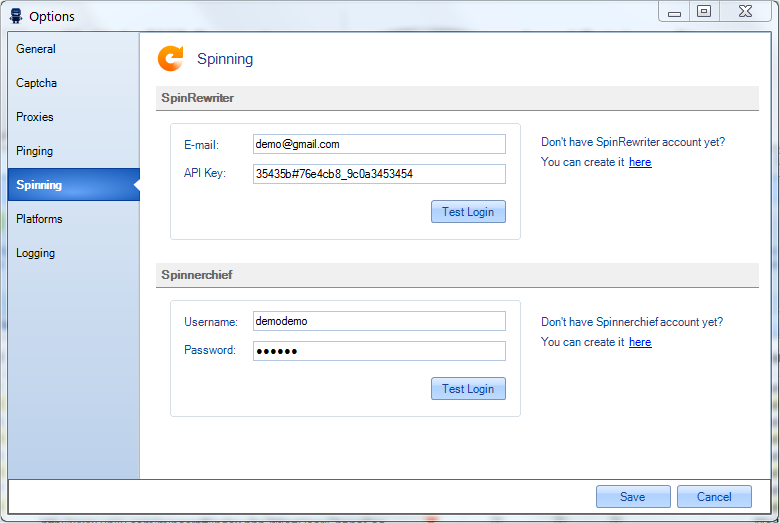This screenshot has height=523, width=780.
Task: Click the orange Spinning refresh icon
Action: (171, 58)
